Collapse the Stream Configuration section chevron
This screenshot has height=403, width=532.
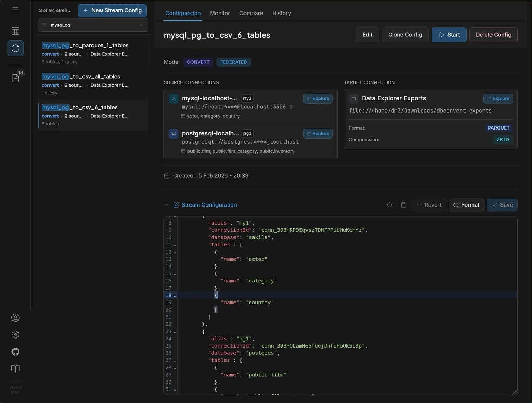coord(167,205)
